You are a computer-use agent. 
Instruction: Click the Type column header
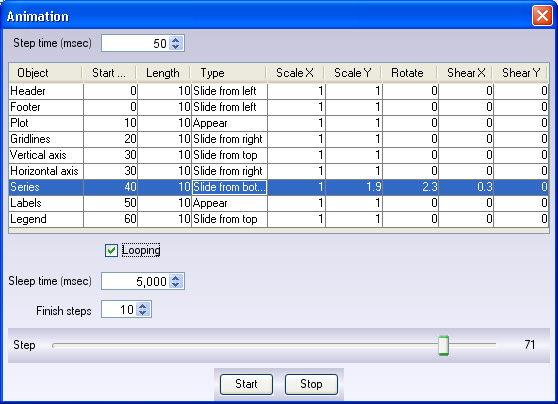click(228, 73)
